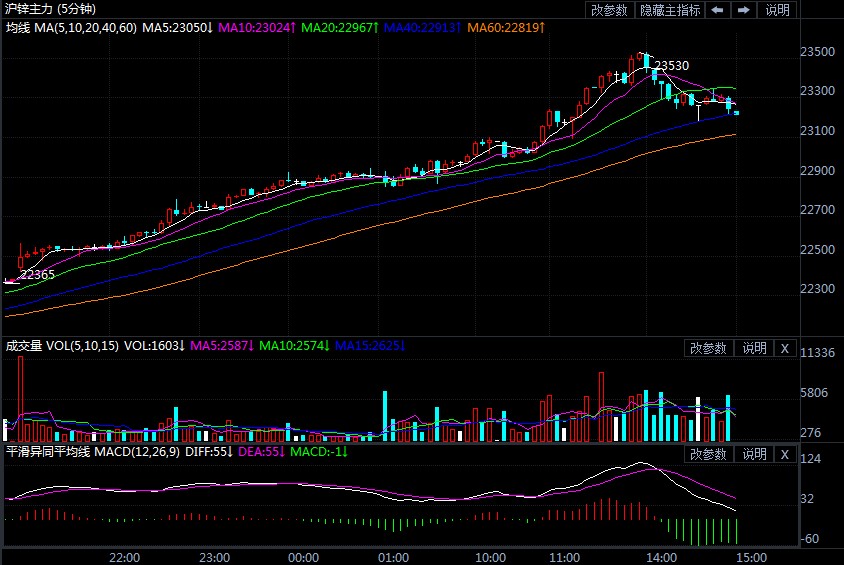Click the 平滑异同平均线 MACD(12,26,9) label

[93, 451]
